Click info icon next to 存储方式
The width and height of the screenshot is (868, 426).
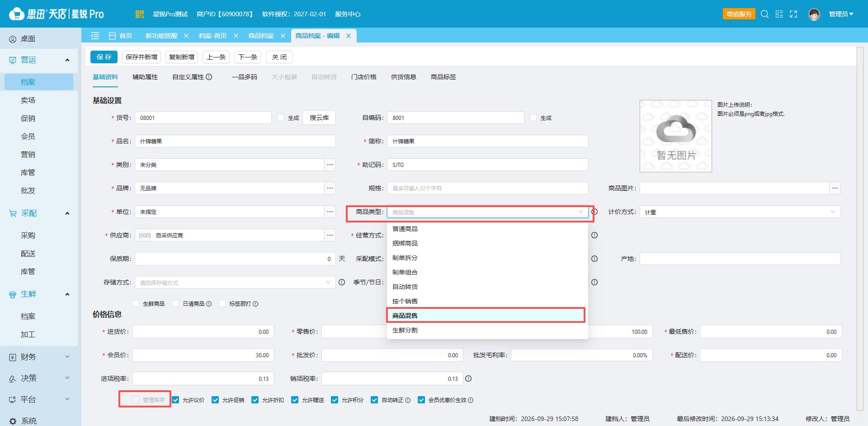pyautogui.click(x=342, y=282)
